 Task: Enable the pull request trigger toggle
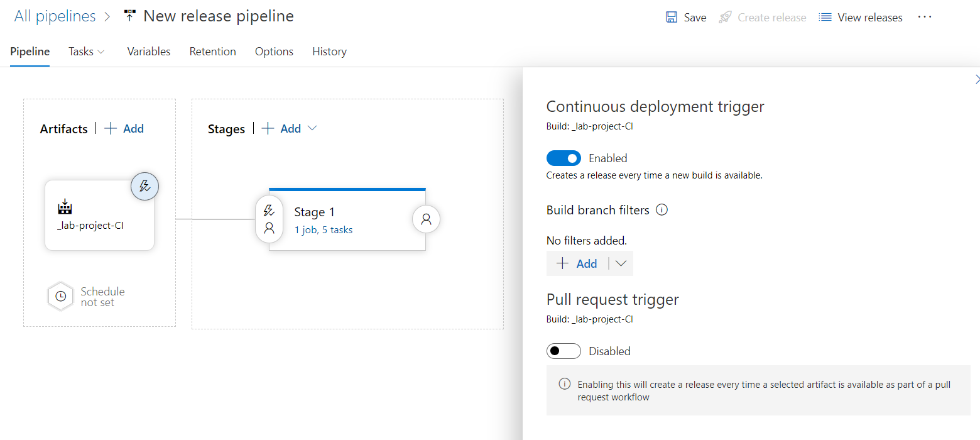tap(563, 351)
